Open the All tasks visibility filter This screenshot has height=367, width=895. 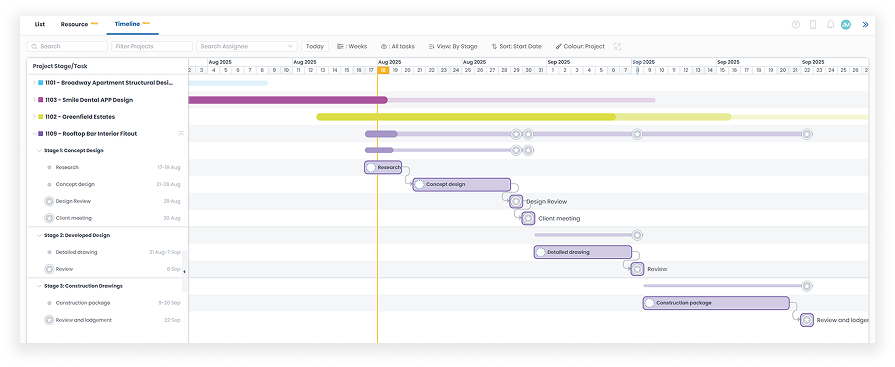coord(398,46)
